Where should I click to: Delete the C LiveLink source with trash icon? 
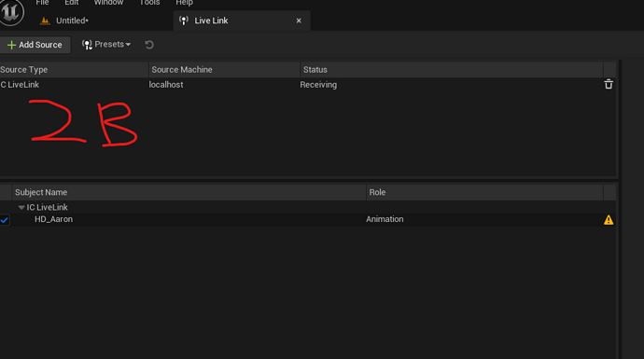609,84
